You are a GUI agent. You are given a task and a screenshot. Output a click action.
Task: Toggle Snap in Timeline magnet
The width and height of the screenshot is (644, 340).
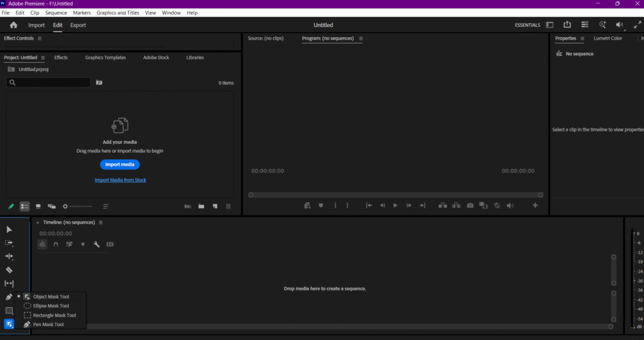(x=56, y=244)
